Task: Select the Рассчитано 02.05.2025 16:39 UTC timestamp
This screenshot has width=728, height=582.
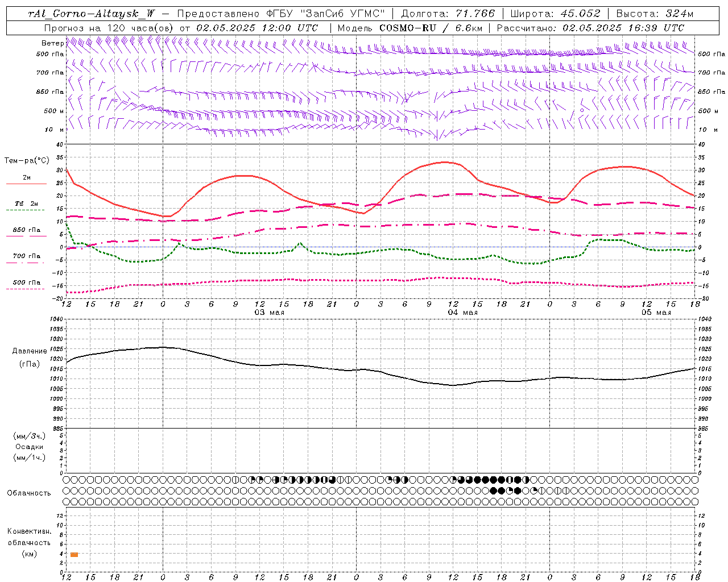Action: pyautogui.click(x=591, y=28)
